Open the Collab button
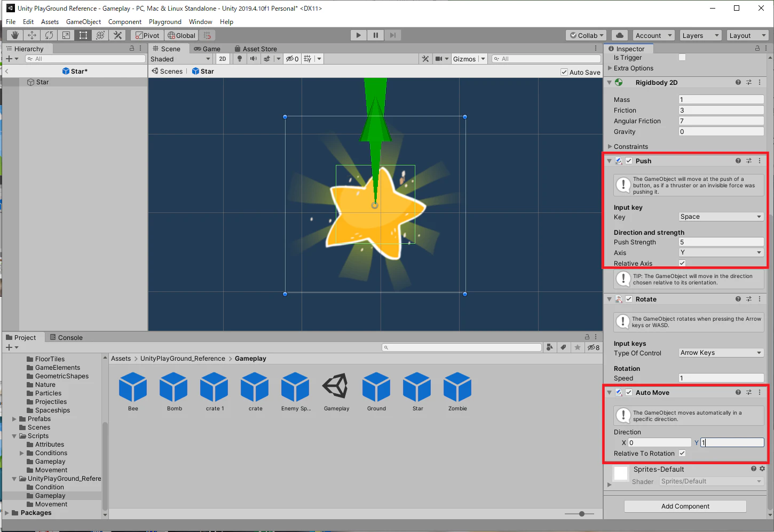Image resolution: width=774 pixels, height=532 pixels. pos(586,35)
